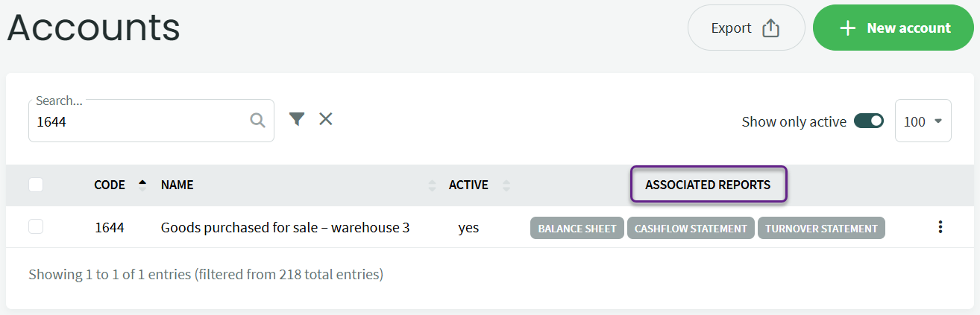Click the Balance Sheet tag
The image size is (980, 315).
(x=577, y=229)
